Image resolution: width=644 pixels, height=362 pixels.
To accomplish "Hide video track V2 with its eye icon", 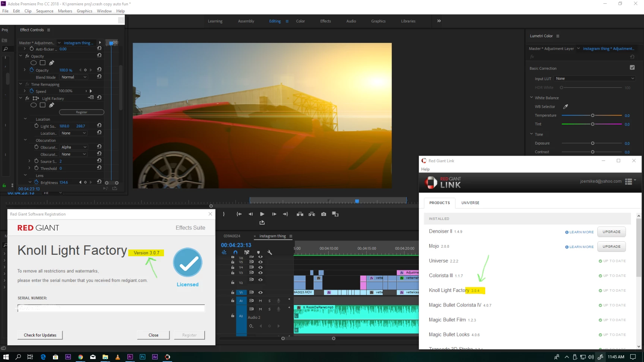I will [261, 280].
